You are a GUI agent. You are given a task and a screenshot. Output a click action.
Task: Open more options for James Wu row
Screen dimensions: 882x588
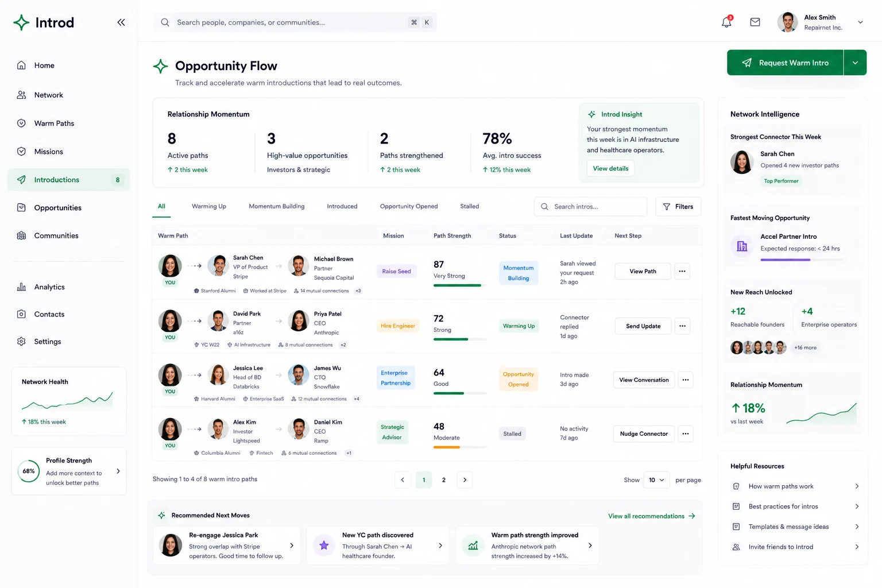click(686, 380)
